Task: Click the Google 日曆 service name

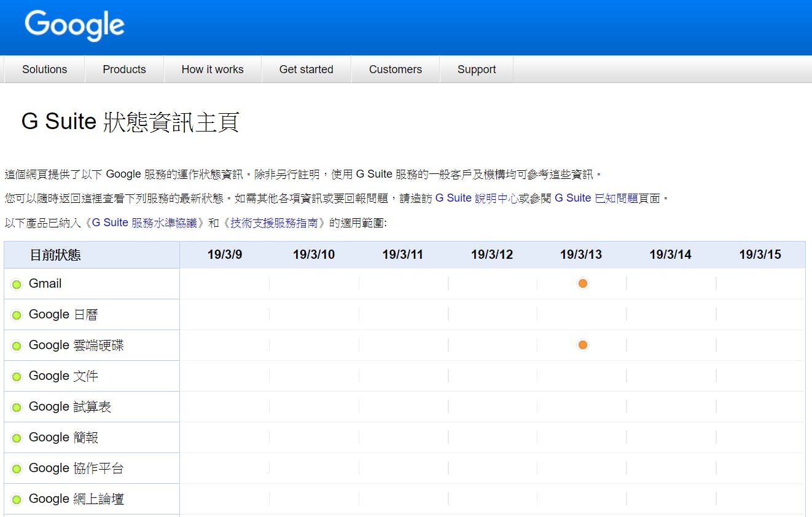Action: (x=63, y=314)
